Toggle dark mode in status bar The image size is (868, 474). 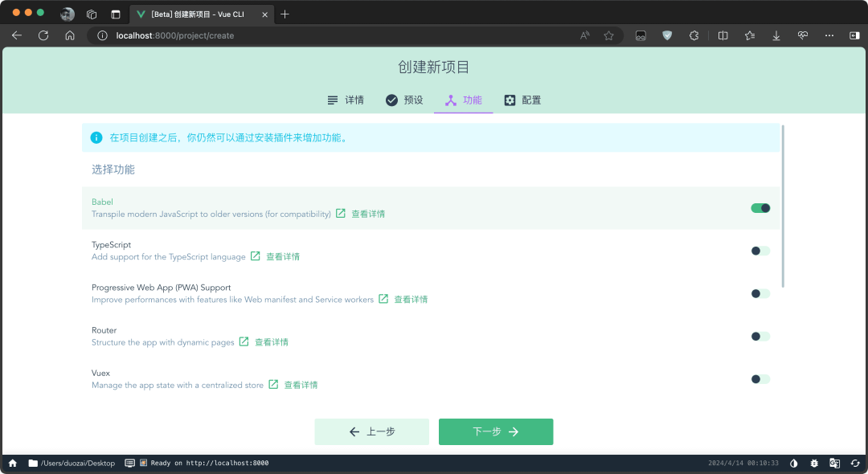click(x=793, y=463)
